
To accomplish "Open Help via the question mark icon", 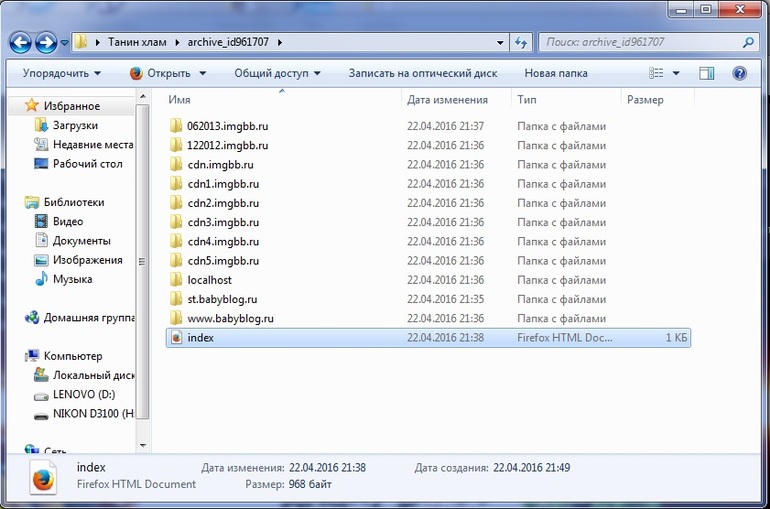I will pos(740,73).
